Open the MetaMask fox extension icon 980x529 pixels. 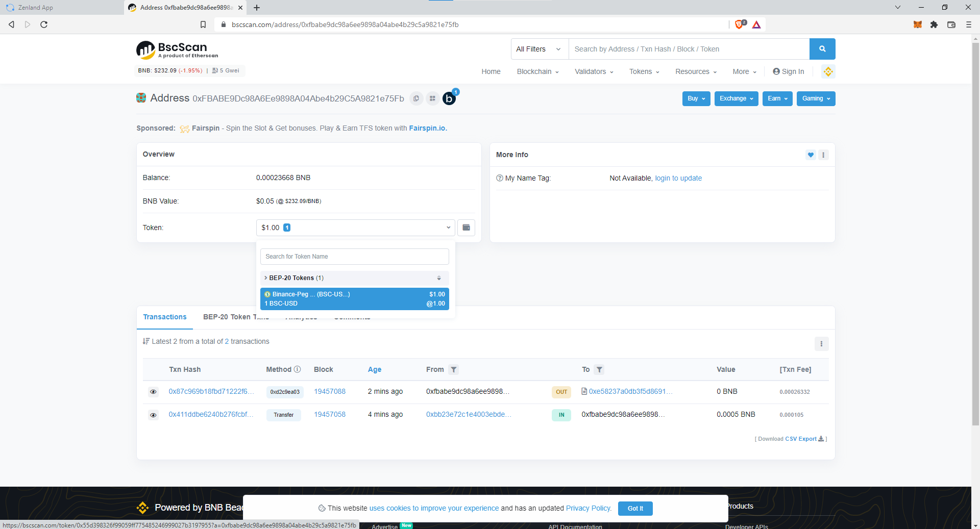tap(917, 24)
